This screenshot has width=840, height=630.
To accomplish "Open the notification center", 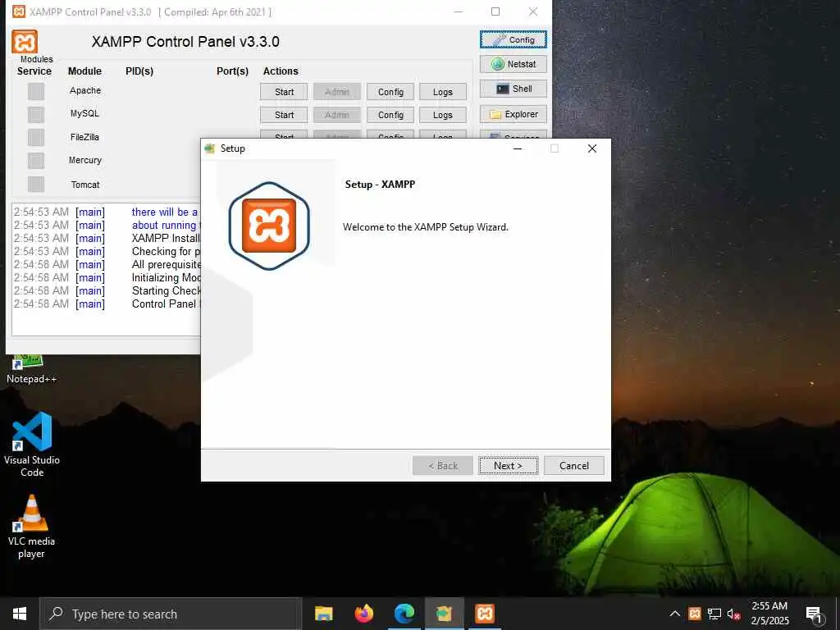I will pos(814,614).
